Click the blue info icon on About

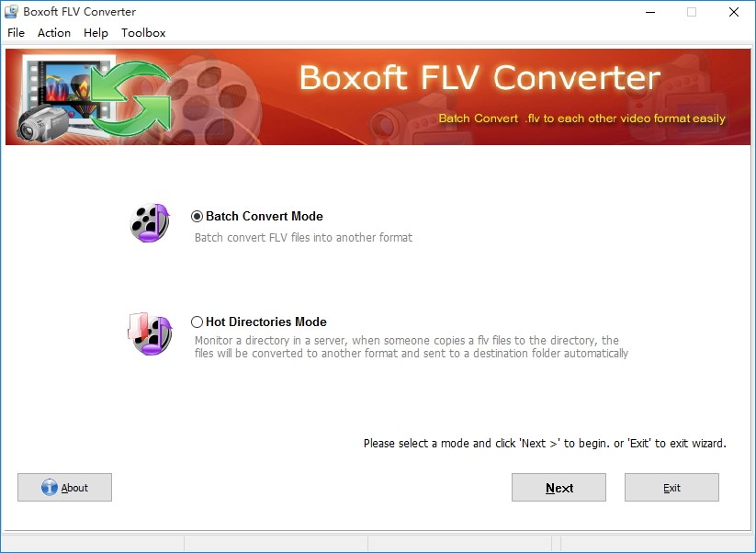tap(50, 488)
